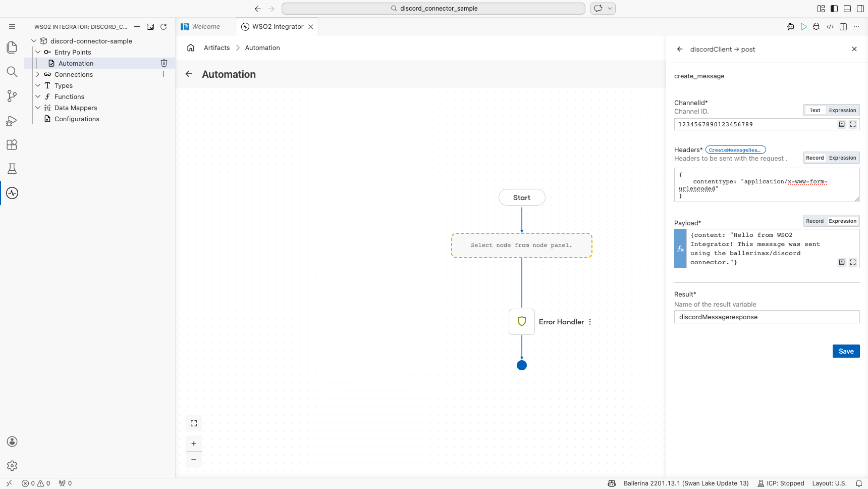This screenshot has width=868, height=489.
Task: Zoom in on the diagram
Action: [194, 444]
